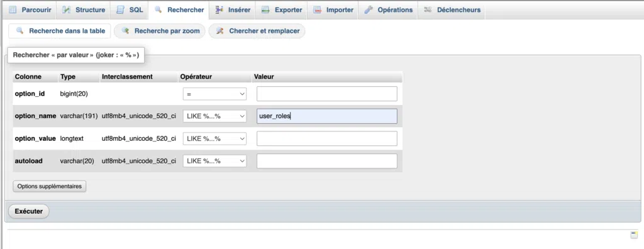
Task: Open the Déclencheurs tab
Action: point(452,10)
